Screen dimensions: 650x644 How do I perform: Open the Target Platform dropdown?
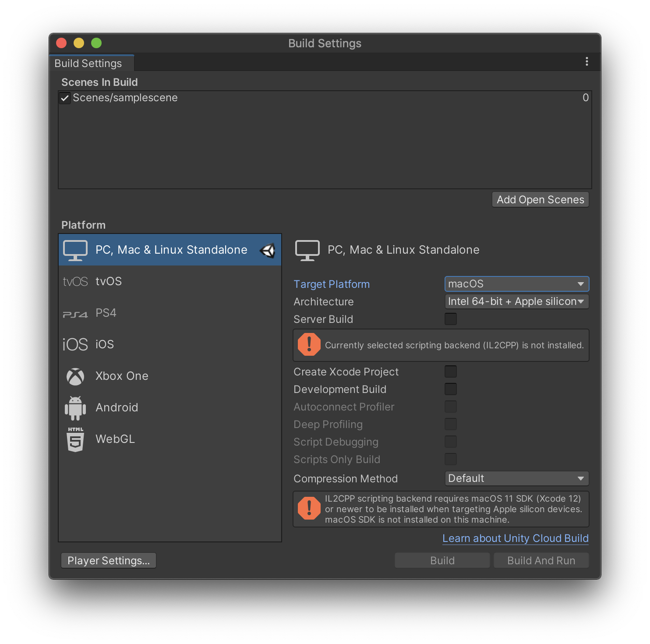pos(517,284)
